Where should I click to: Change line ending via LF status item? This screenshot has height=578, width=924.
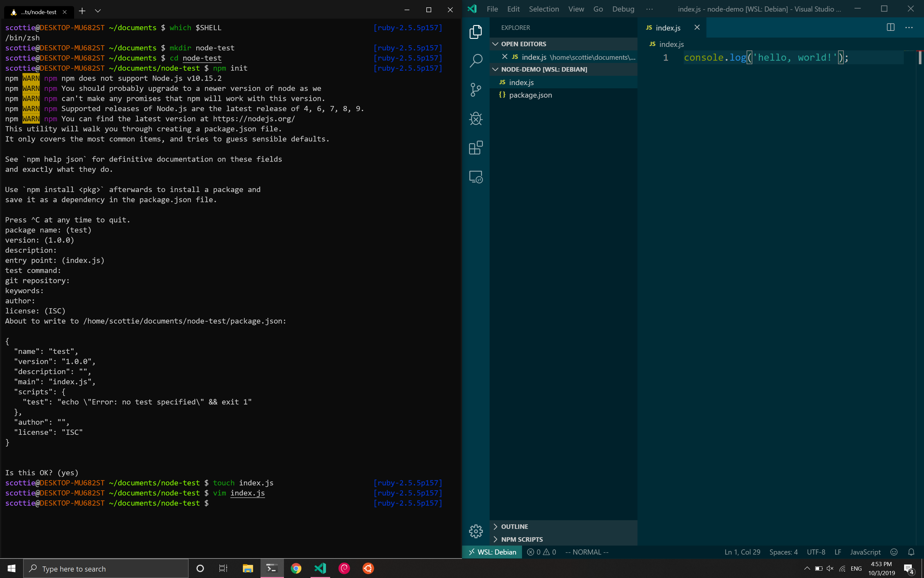(x=838, y=552)
